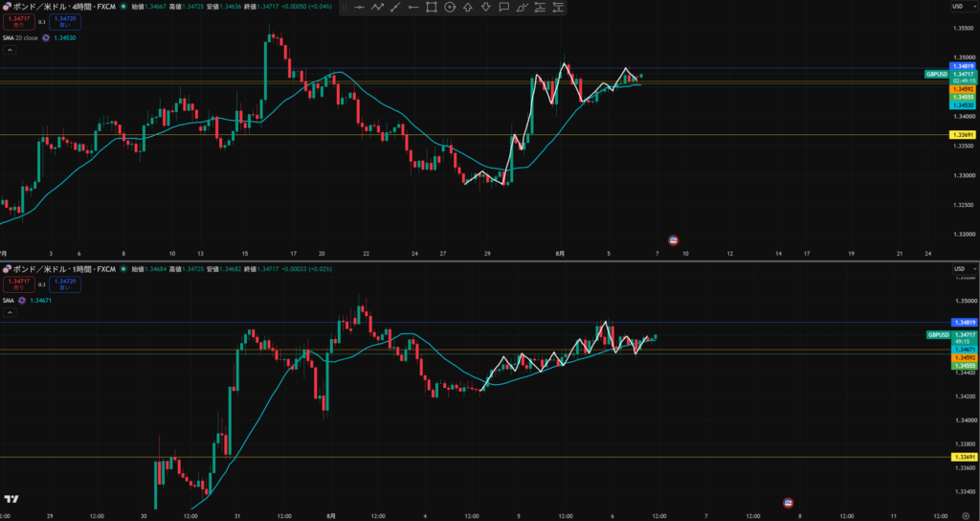Select the green 1.34555 price label on top chart
The width and height of the screenshot is (980, 521).
(963, 98)
